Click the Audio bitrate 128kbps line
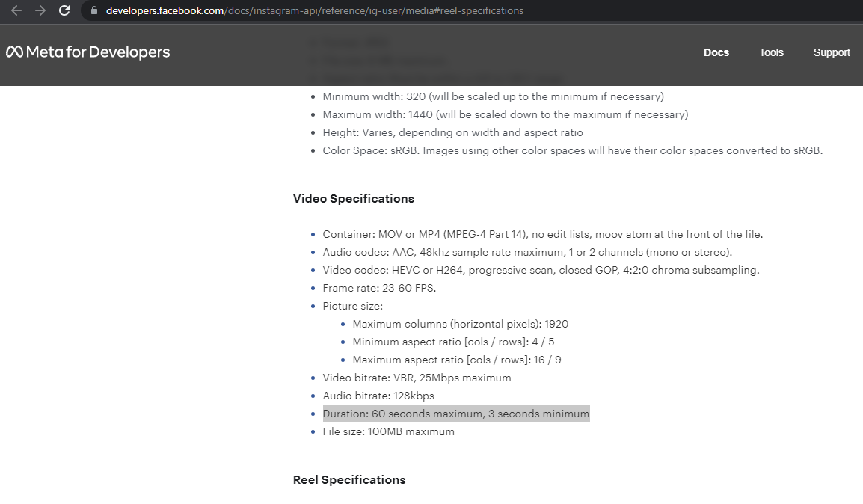The width and height of the screenshot is (863, 504). (x=378, y=396)
